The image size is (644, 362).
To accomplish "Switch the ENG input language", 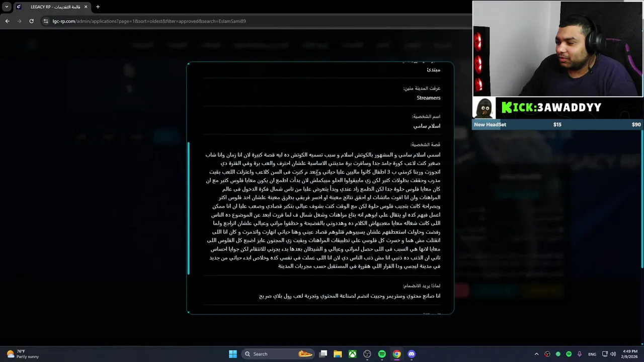I will tap(592, 354).
